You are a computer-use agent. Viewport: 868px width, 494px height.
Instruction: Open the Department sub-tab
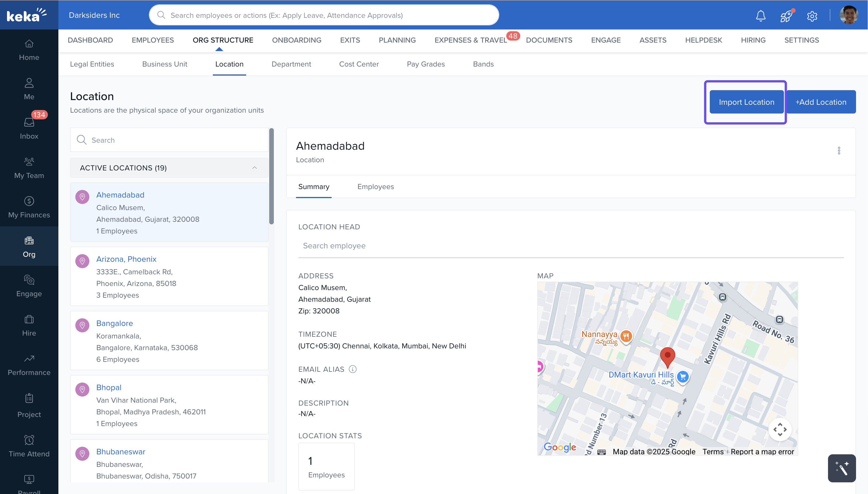pyautogui.click(x=291, y=64)
